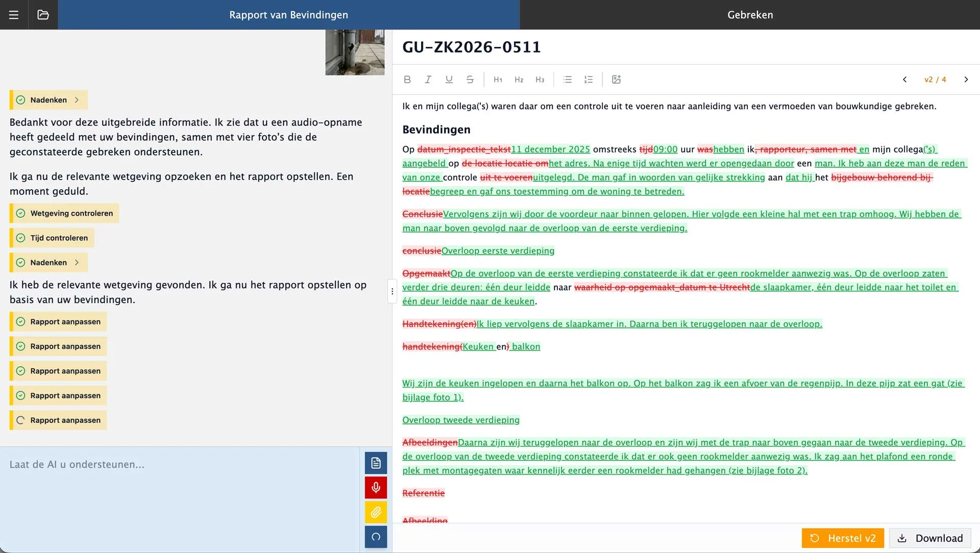Open the first Rapport aanpassen step
This screenshot has height=553, width=980.
click(59, 322)
